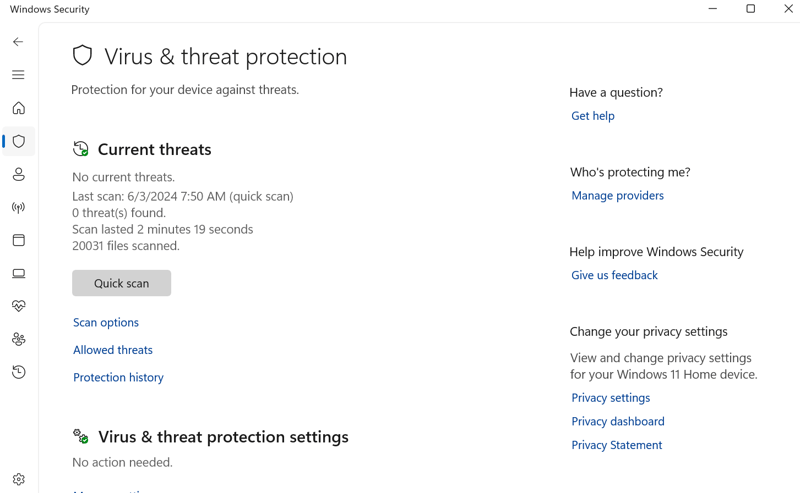This screenshot has height=493, width=800.
Task: Open Allowed threats link
Action: (x=113, y=350)
